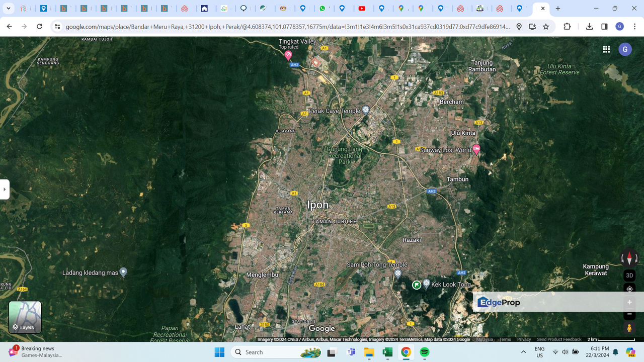Go back to the previous page
Viewport: 644px width, 362px height.
(9, 26)
